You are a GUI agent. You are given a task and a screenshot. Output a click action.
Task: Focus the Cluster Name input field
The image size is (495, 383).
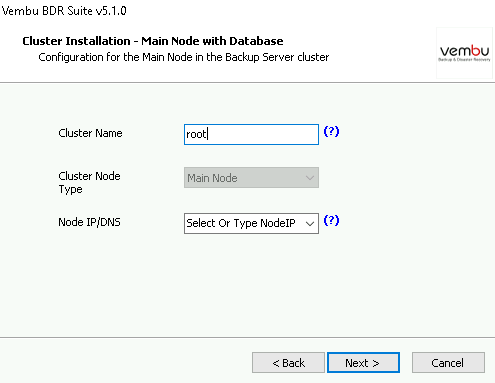click(251, 134)
